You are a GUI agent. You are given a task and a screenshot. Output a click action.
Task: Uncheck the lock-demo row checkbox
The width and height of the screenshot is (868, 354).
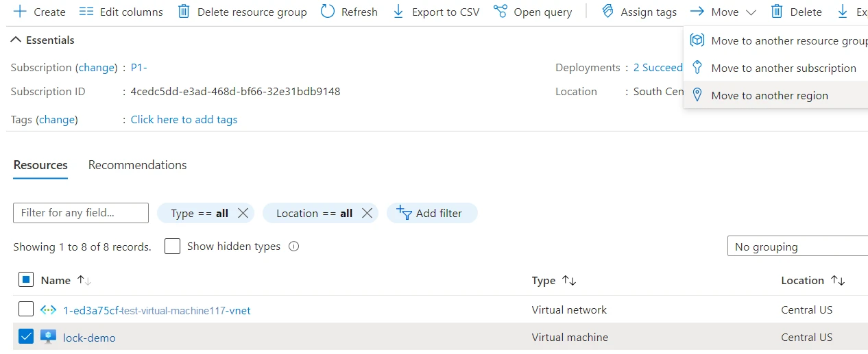coord(26,337)
